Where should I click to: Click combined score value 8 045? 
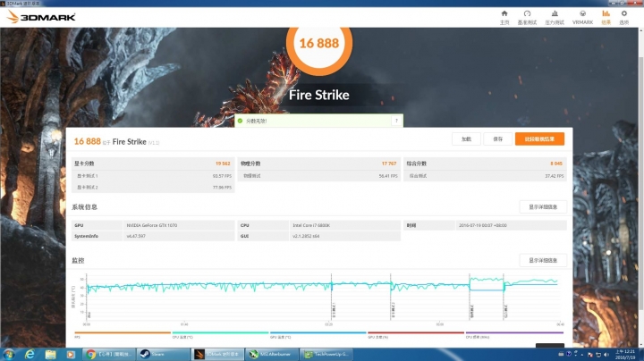click(556, 164)
